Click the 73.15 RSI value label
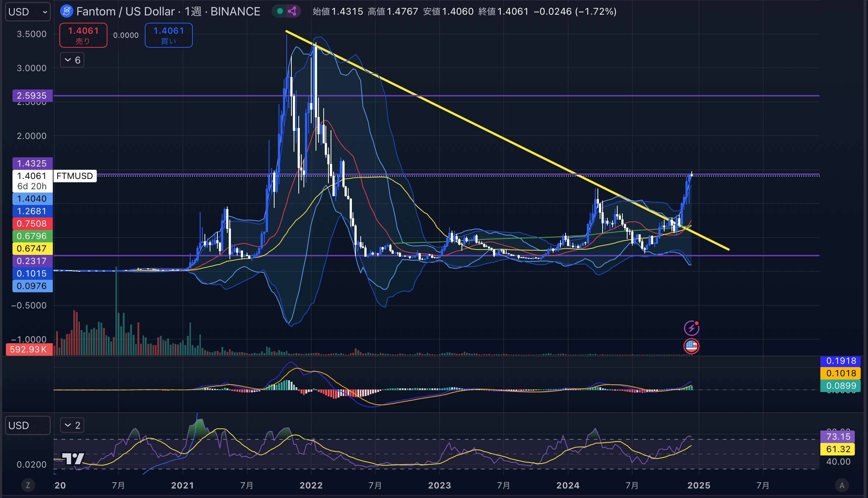 [x=838, y=437]
